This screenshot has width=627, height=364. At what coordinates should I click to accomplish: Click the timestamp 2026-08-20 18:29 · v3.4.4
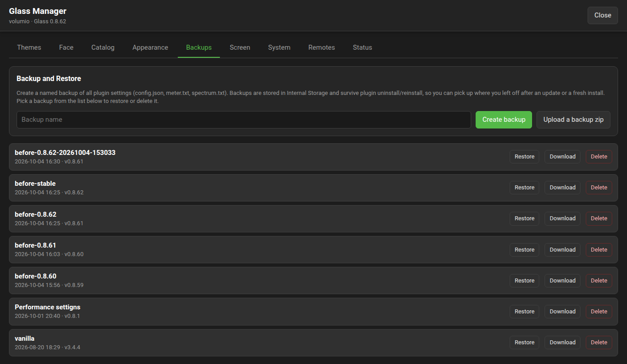[47, 347]
